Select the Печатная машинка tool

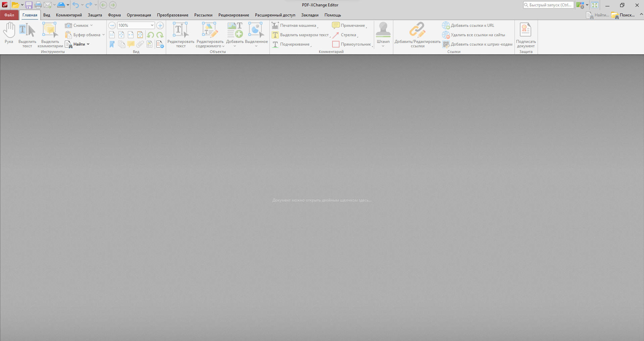tap(294, 25)
